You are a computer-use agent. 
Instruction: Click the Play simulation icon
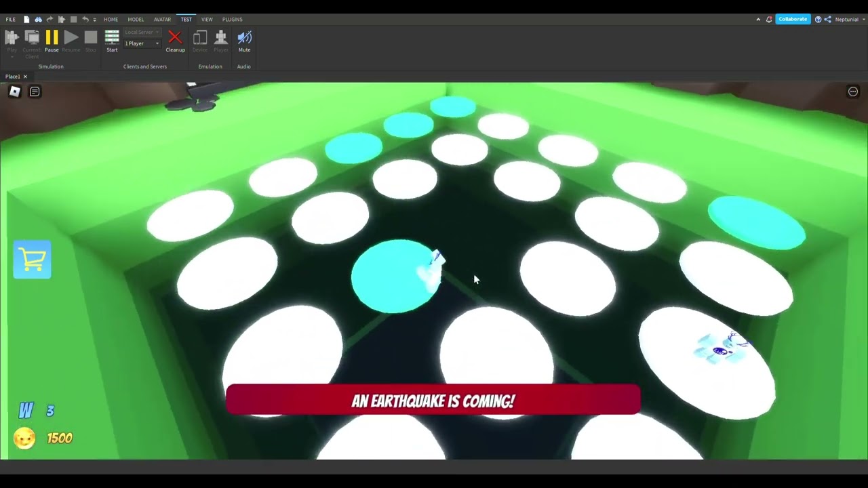[x=12, y=37]
